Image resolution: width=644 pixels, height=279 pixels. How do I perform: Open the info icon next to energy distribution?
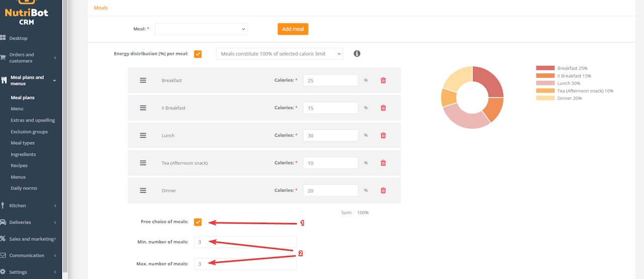tap(357, 53)
